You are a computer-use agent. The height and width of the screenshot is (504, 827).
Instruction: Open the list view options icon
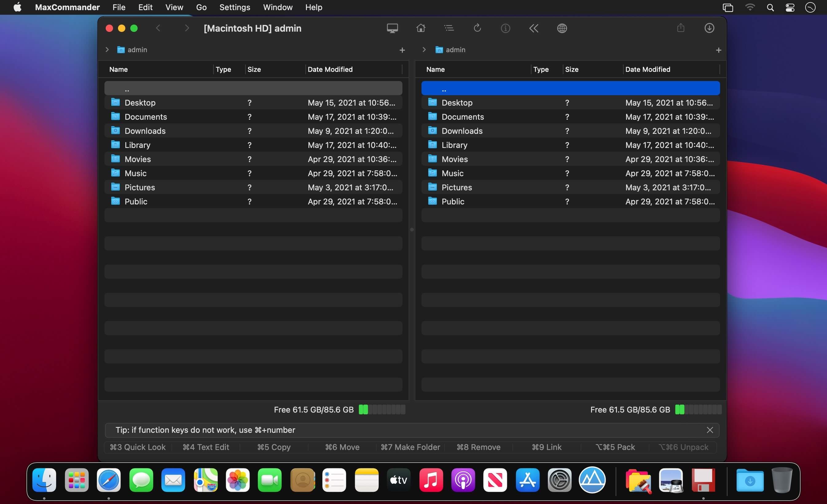point(449,28)
